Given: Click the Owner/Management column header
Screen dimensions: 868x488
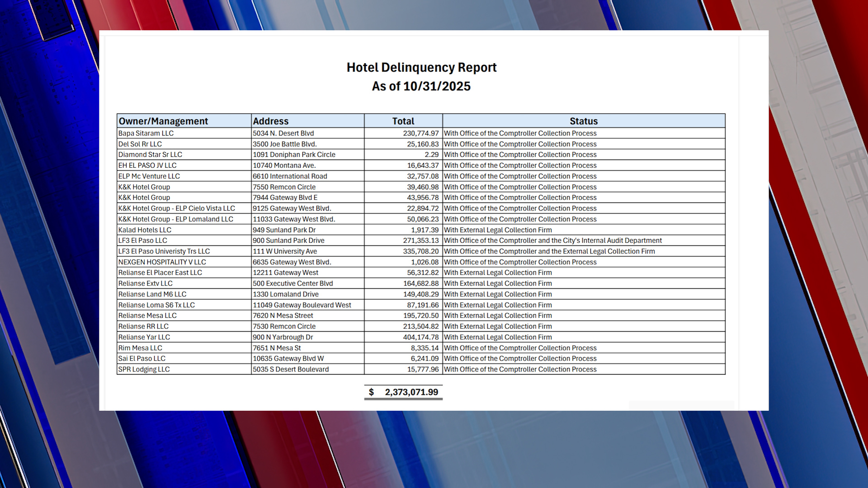Looking at the screenshot, I should [163, 121].
